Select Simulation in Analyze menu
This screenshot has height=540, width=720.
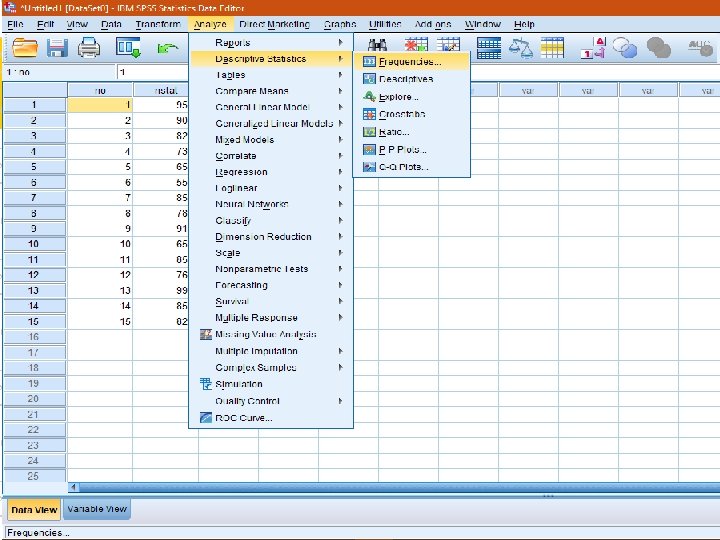click(x=271, y=384)
